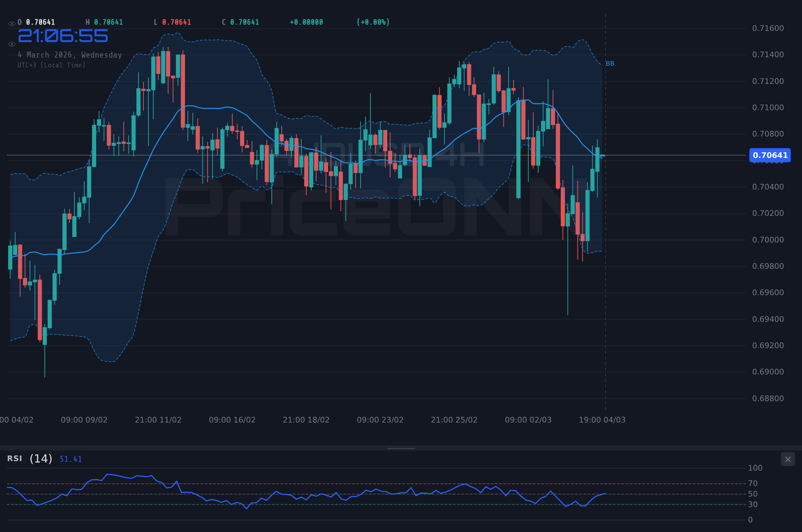Click the UTC+3 (Local Time) timezone label

click(51, 65)
